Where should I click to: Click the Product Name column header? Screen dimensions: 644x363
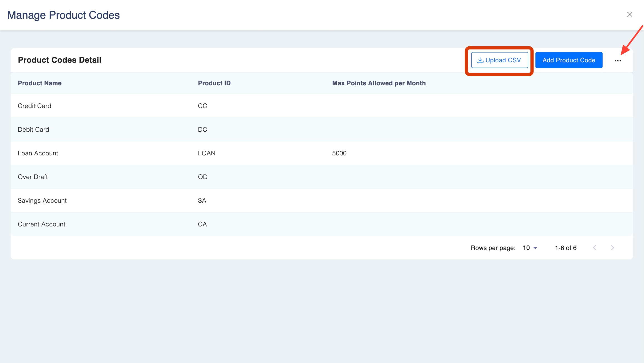[40, 83]
